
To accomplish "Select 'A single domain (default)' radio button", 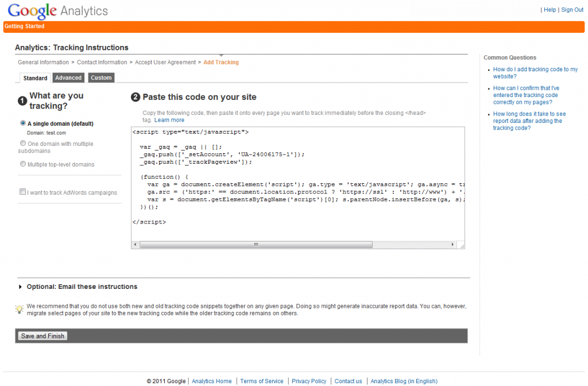I will coord(23,123).
